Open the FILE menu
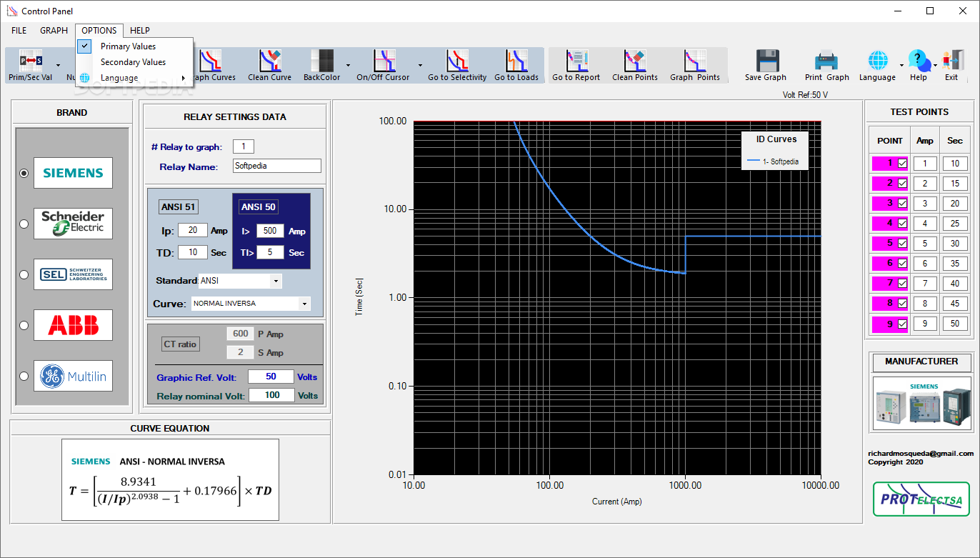The width and height of the screenshot is (980, 558). tap(19, 31)
